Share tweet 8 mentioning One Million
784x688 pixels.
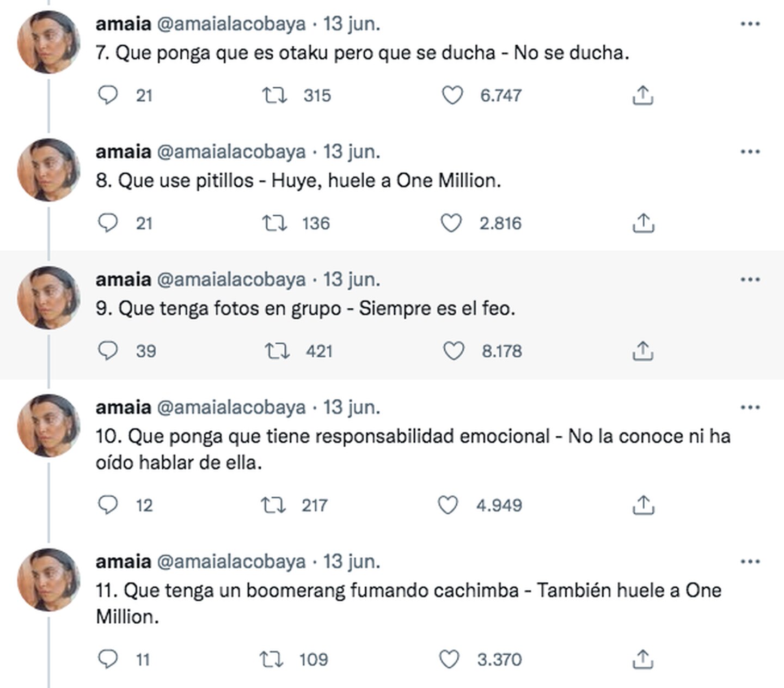click(643, 223)
